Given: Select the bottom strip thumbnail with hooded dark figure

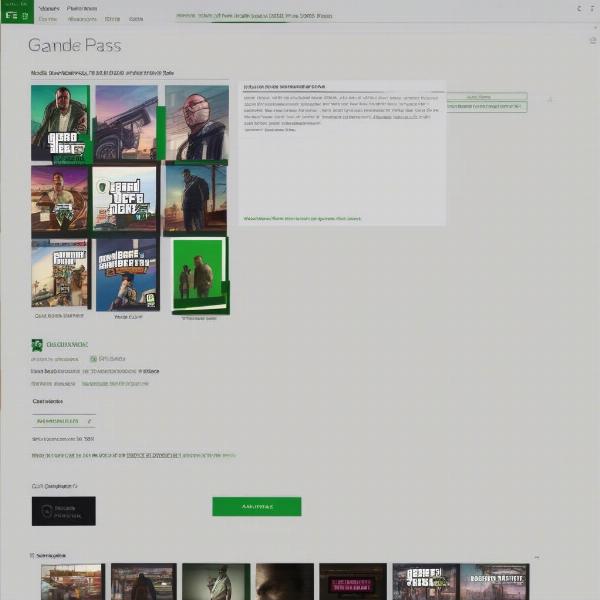Looking at the screenshot, I should coord(144,582).
